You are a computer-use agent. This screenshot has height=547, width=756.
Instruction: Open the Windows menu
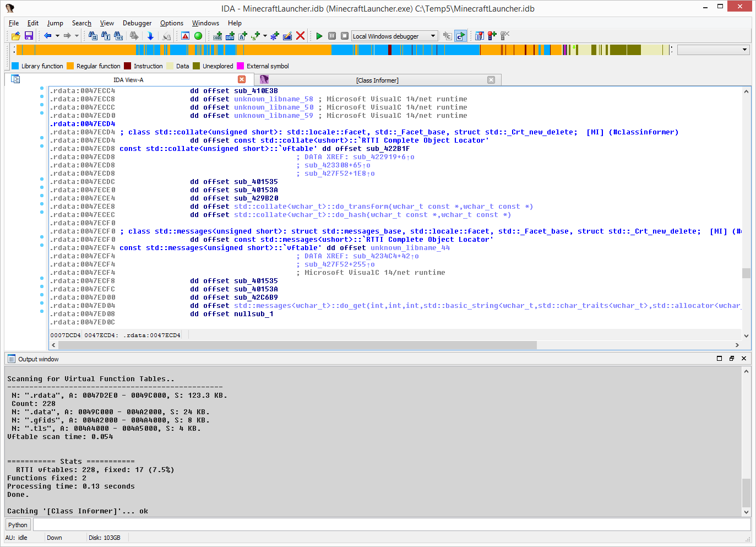click(x=205, y=23)
